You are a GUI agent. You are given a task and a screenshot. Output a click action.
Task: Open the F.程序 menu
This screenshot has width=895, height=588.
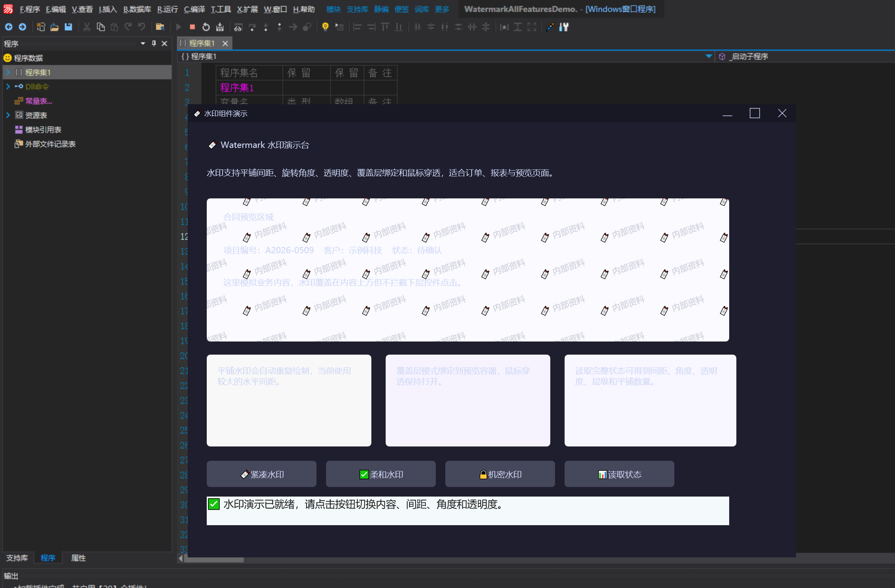pyautogui.click(x=30, y=9)
